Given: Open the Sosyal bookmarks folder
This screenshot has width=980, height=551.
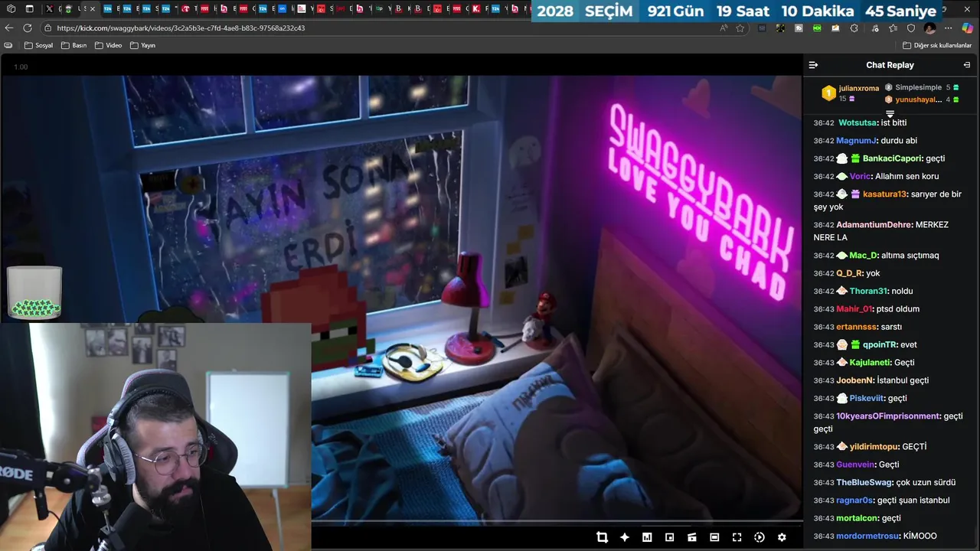Looking at the screenshot, I should point(39,45).
